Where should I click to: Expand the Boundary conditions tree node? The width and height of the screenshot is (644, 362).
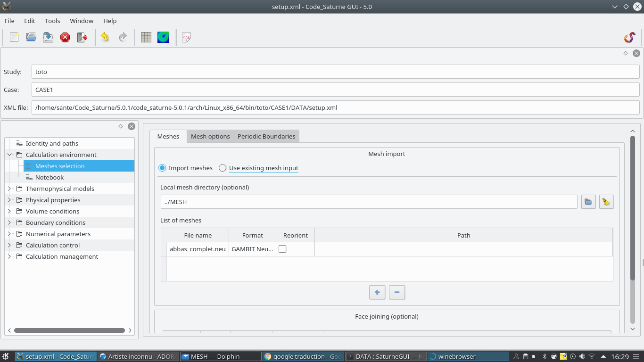[9, 222]
